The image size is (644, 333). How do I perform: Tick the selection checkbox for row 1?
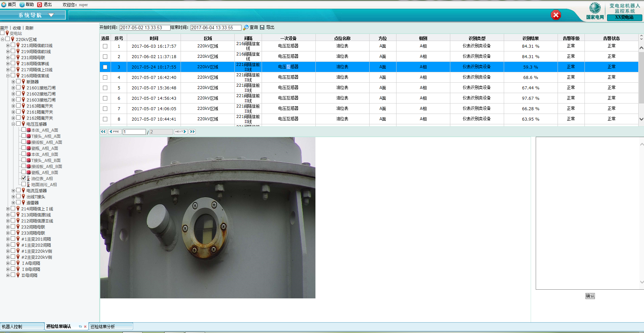105,46
